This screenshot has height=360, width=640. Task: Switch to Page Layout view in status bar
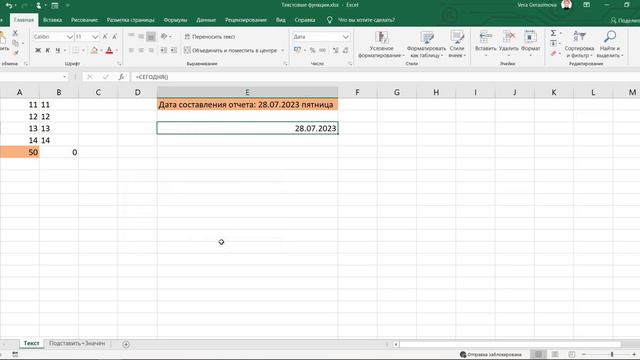(555, 354)
